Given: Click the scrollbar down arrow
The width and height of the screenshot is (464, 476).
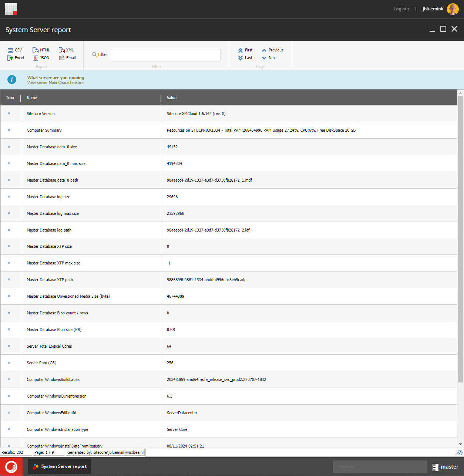Looking at the screenshot, I should tap(460, 444).
